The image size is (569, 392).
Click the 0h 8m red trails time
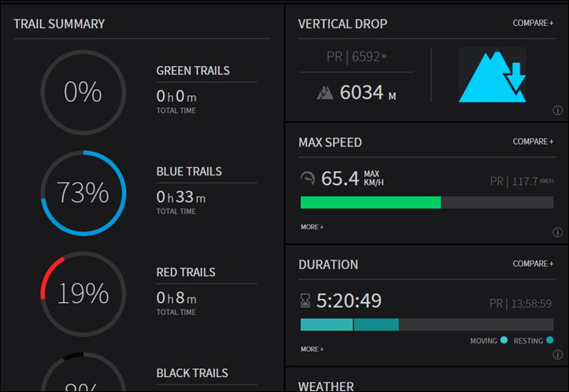(x=177, y=298)
